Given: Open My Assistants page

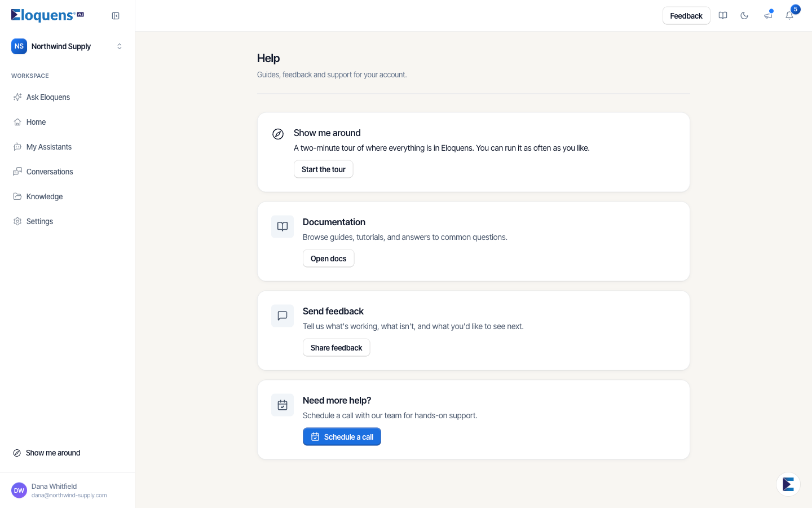Looking at the screenshot, I should [x=68, y=147].
